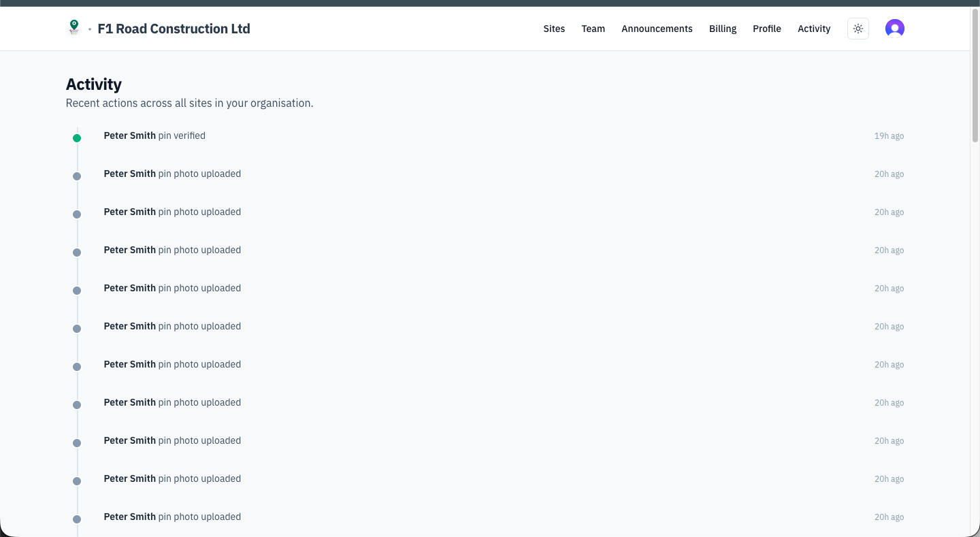Image resolution: width=980 pixels, height=537 pixels.
Task: Select the Activity navigation link
Action: [814, 29]
